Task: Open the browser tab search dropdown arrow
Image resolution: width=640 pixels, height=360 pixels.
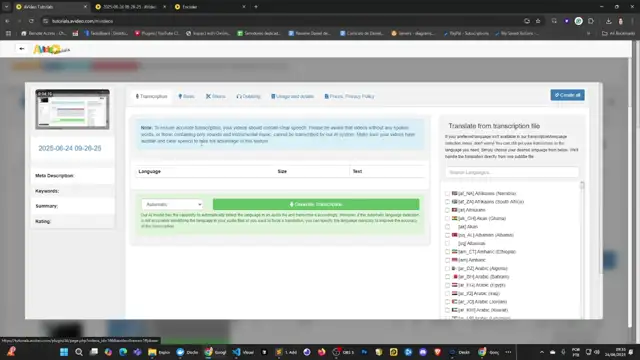Action: (x=6, y=7)
